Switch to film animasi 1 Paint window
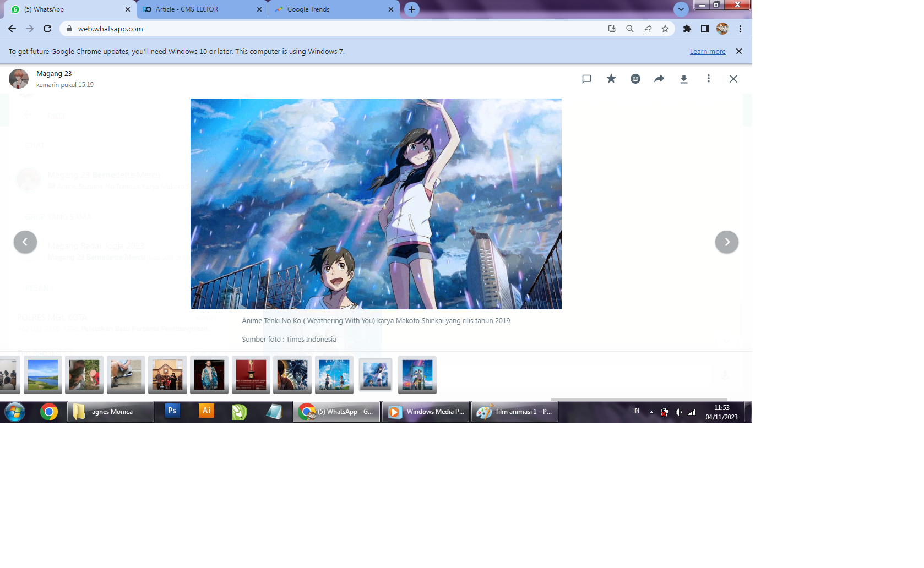 pos(515,412)
